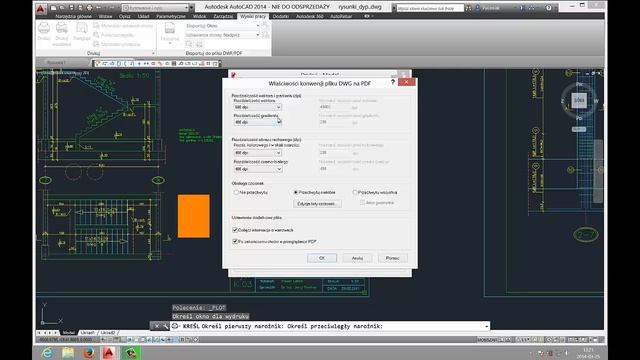640x360 pixels.
Task: Click the Drukuj wsadowo batch plot icon
Action: (x=62, y=28)
